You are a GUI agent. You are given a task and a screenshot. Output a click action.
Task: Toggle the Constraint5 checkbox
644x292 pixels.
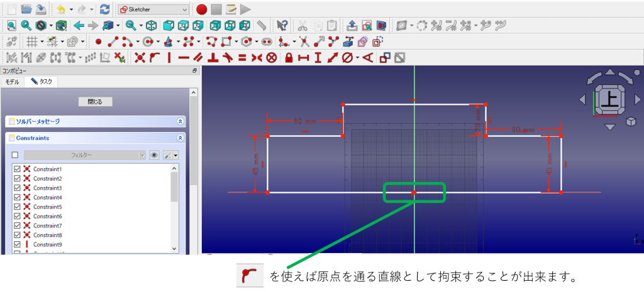click(x=17, y=207)
